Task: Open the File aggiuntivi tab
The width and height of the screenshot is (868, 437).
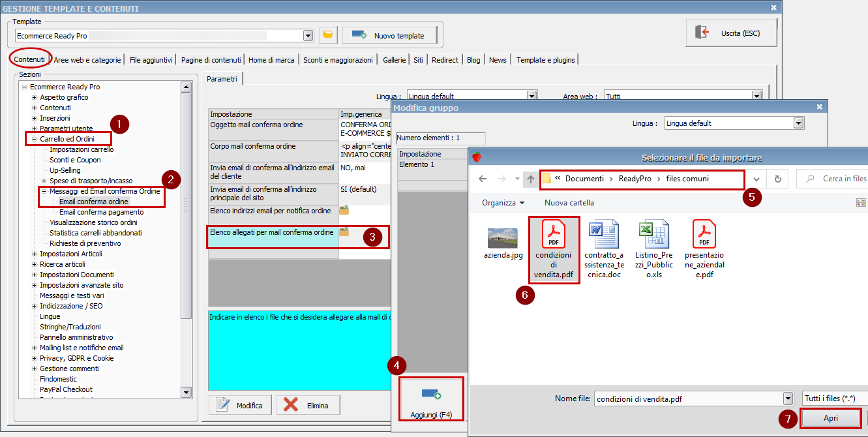Action: point(151,59)
